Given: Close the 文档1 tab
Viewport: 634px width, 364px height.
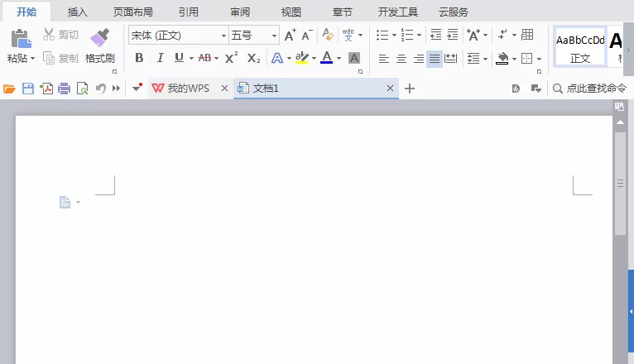Looking at the screenshot, I should (x=390, y=88).
